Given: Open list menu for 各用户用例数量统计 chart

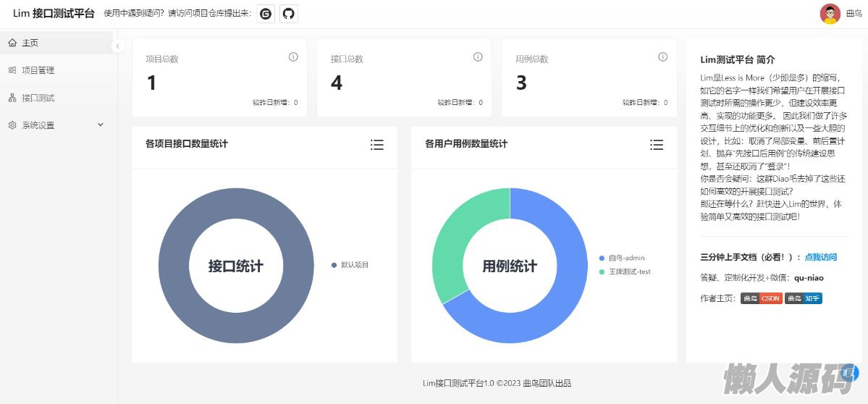Looking at the screenshot, I should pos(656,145).
